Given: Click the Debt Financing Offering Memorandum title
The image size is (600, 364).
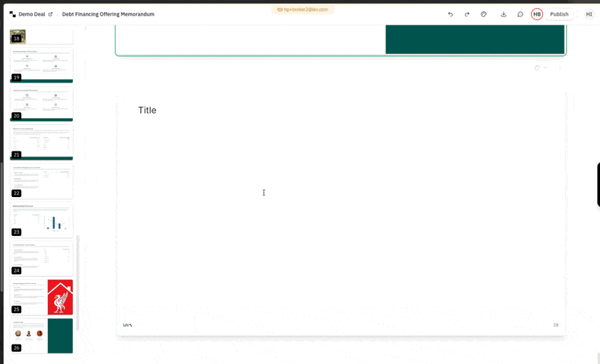Looking at the screenshot, I should (108, 14).
